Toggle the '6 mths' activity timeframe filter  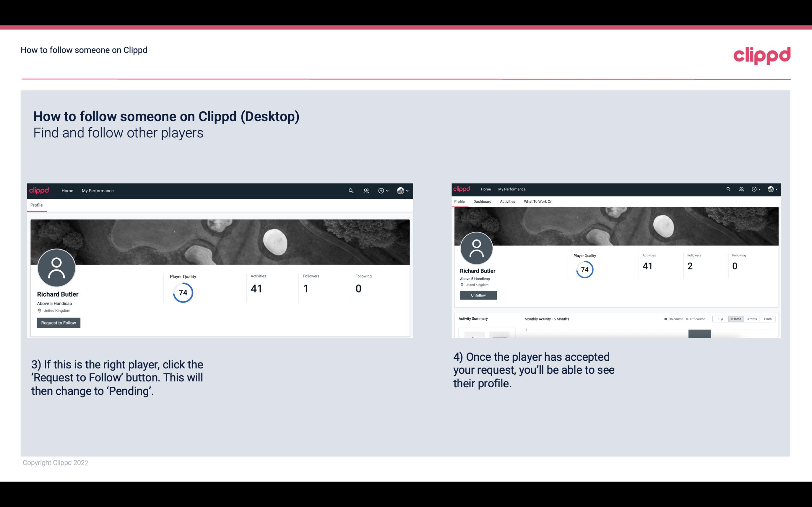pyautogui.click(x=736, y=319)
